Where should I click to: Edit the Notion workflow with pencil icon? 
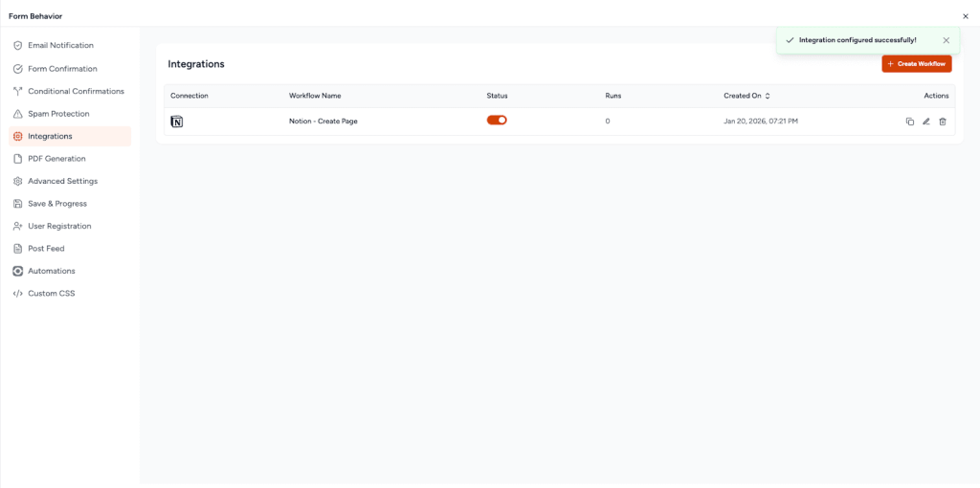tap(926, 122)
